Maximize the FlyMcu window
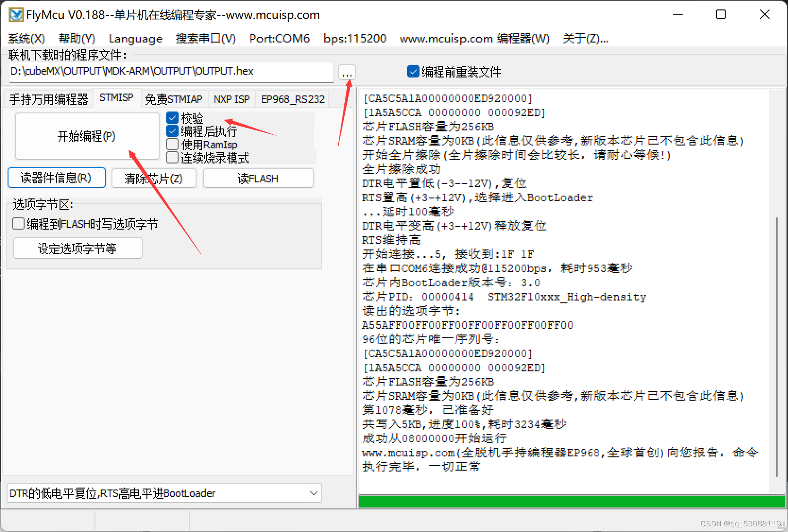The width and height of the screenshot is (788, 532). (721, 15)
